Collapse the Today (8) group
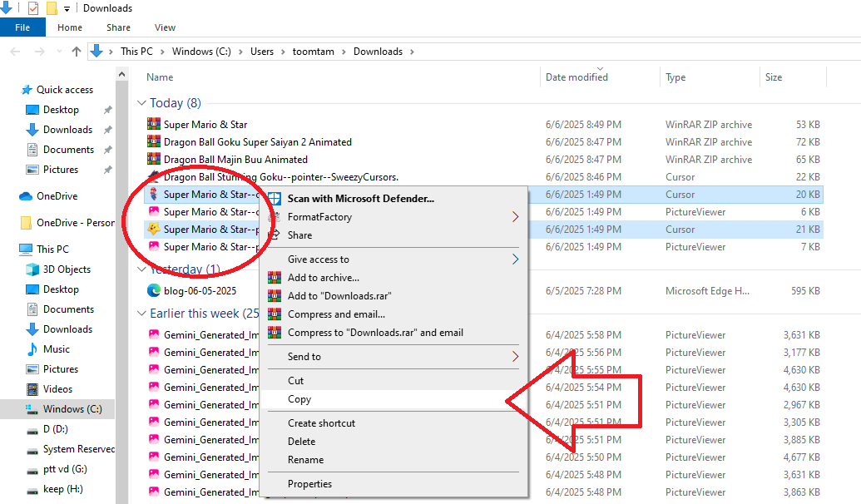This screenshot has height=504, width=861. [141, 102]
